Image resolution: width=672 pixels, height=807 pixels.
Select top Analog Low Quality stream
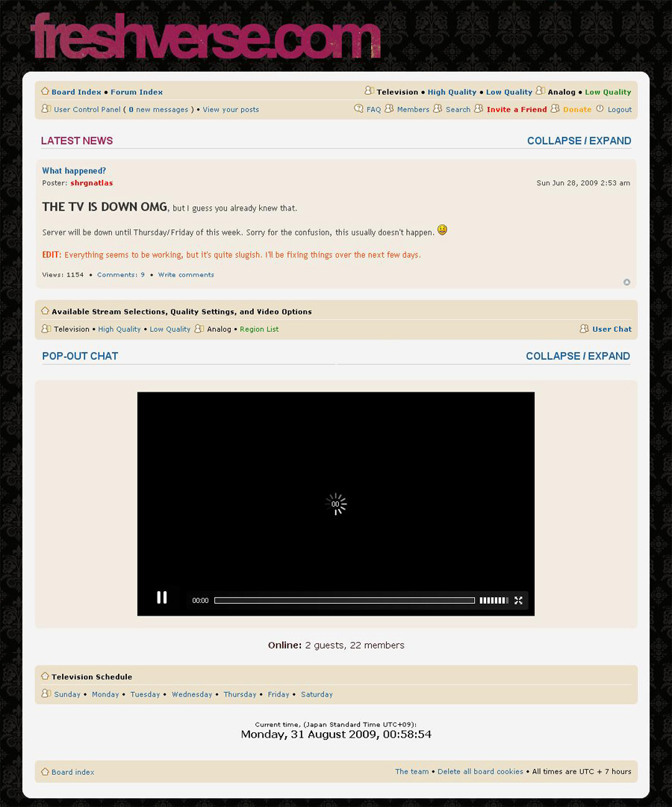click(x=608, y=92)
